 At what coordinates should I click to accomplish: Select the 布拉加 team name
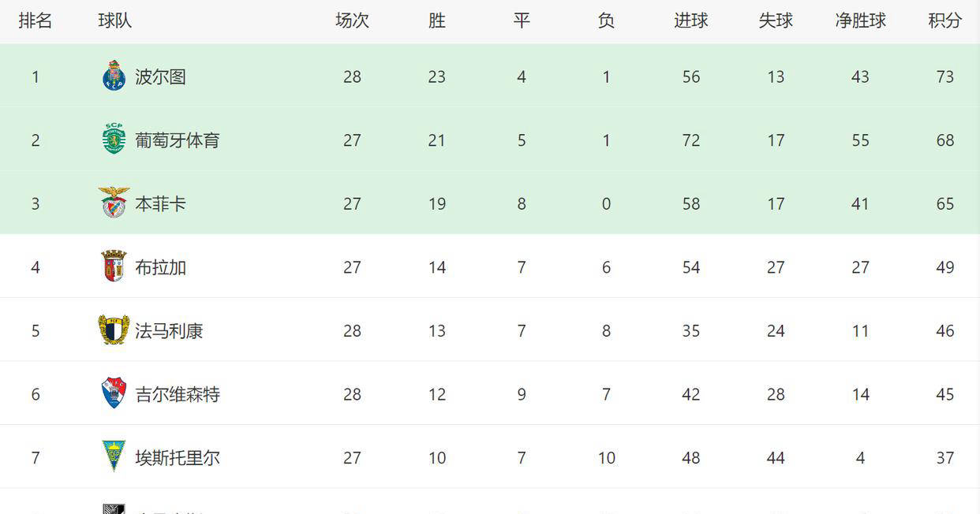click(x=160, y=267)
